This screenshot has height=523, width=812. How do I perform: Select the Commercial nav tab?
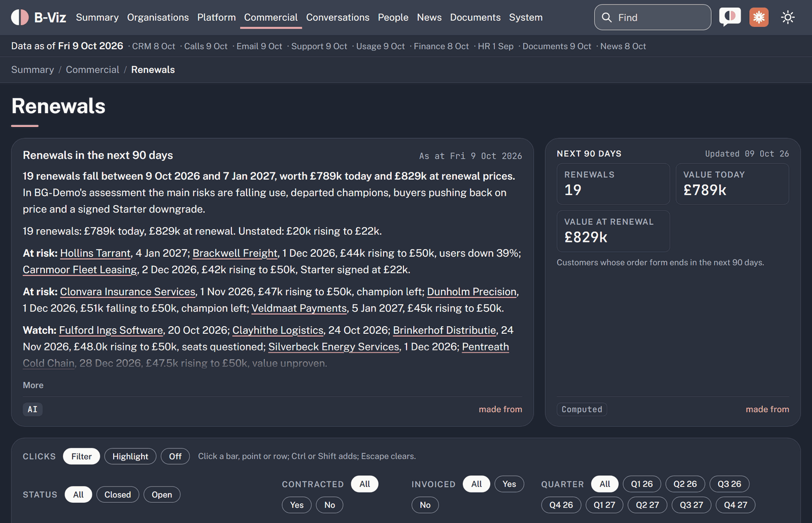click(x=271, y=17)
